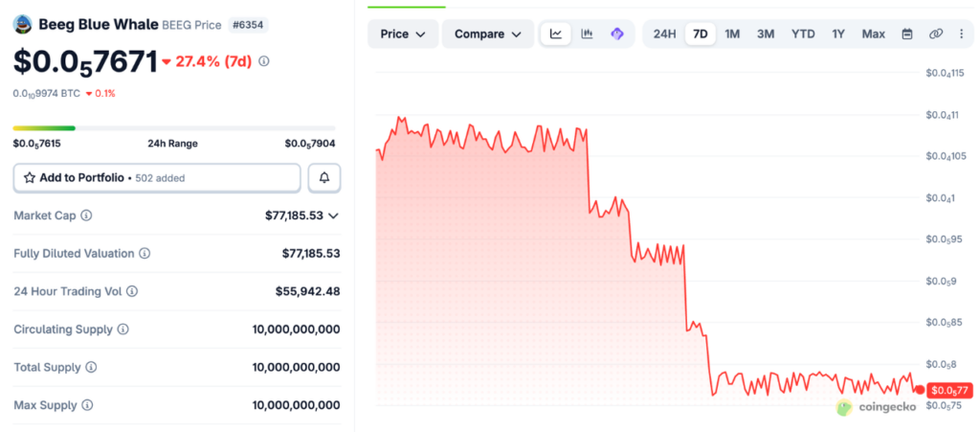Open Fully Diluted Valuation info icon
Screen dimensions: 980x432
pos(145,254)
